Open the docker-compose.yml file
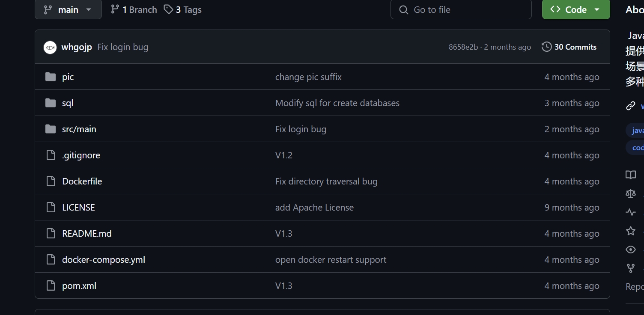 [x=104, y=260]
